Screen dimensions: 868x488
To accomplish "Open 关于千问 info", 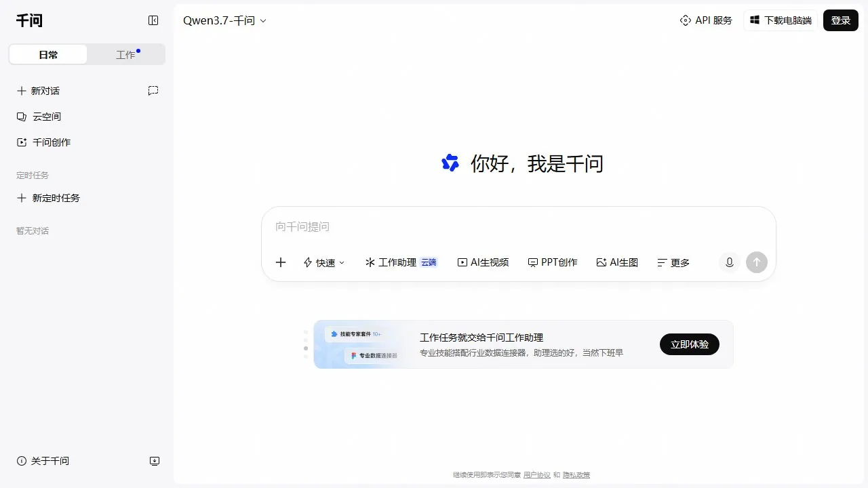I will click(43, 461).
